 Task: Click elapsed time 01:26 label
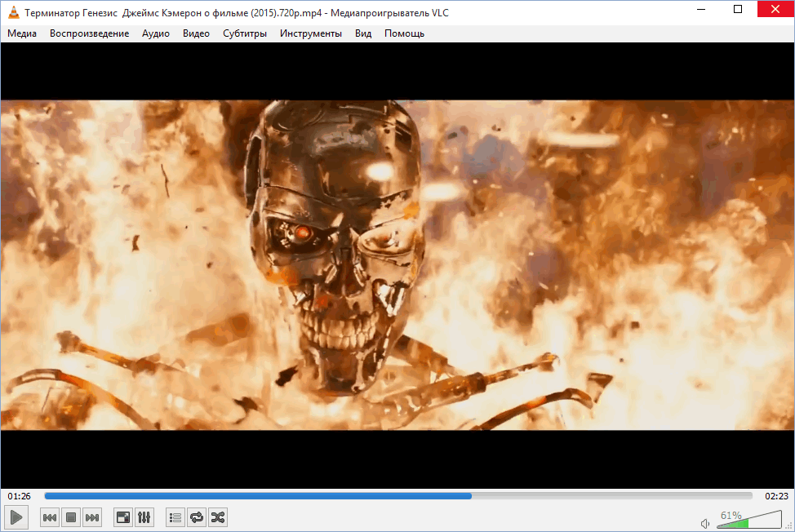click(20, 496)
